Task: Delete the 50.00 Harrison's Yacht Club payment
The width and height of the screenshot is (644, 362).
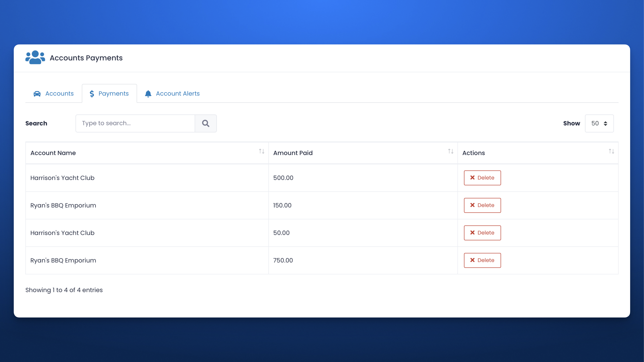Action: point(482,233)
